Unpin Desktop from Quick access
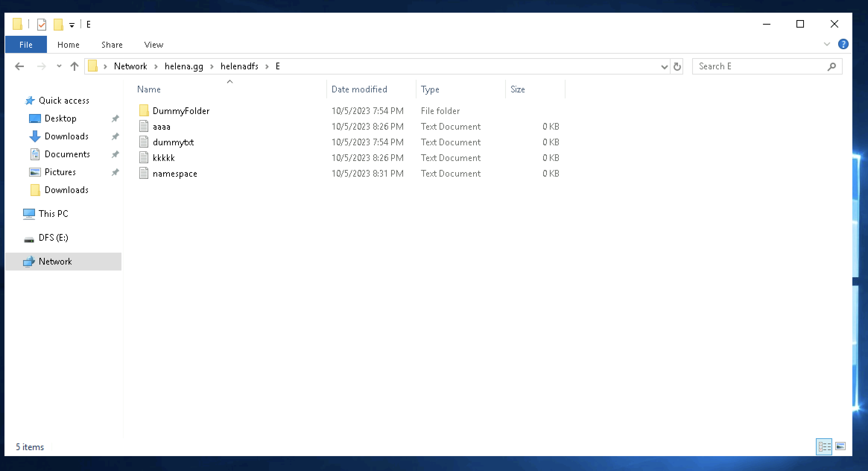This screenshot has width=868, height=471. tap(115, 118)
